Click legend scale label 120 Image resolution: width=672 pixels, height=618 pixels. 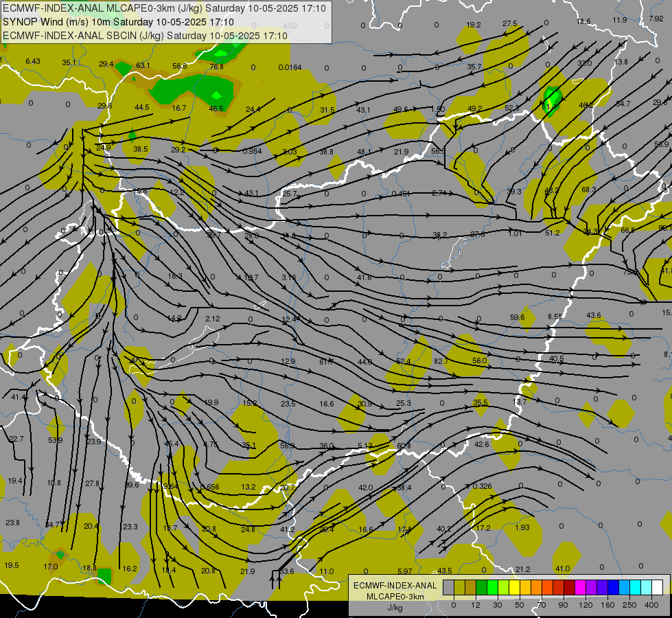[586, 605]
